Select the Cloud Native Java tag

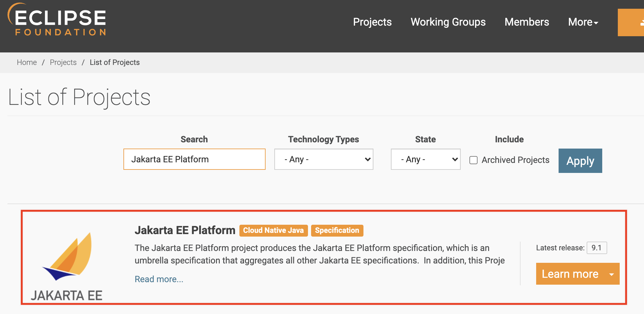coord(273,230)
